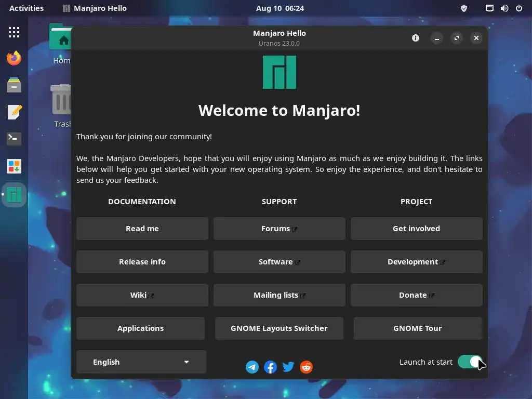The image size is (532, 399).
Task: Open the Telegram social link icon
Action: (252, 367)
